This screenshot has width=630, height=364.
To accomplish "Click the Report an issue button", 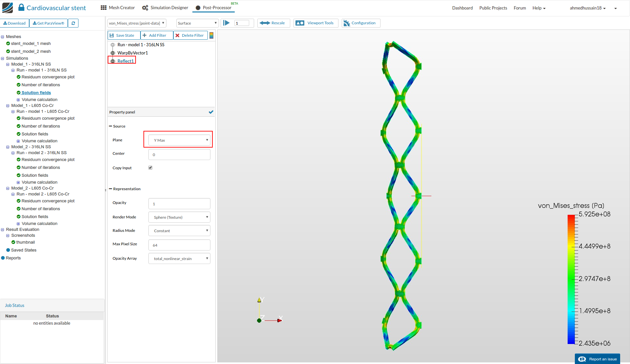I will tap(597, 359).
